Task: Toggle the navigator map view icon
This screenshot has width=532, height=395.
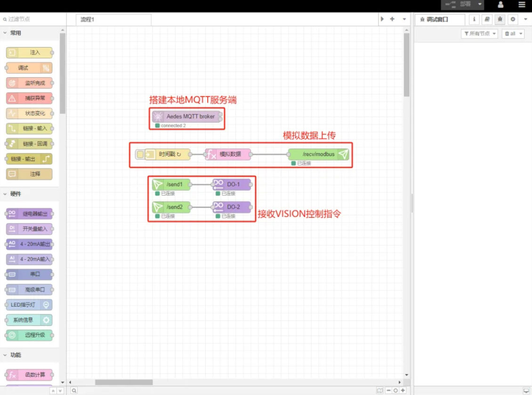Action: [x=380, y=390]
